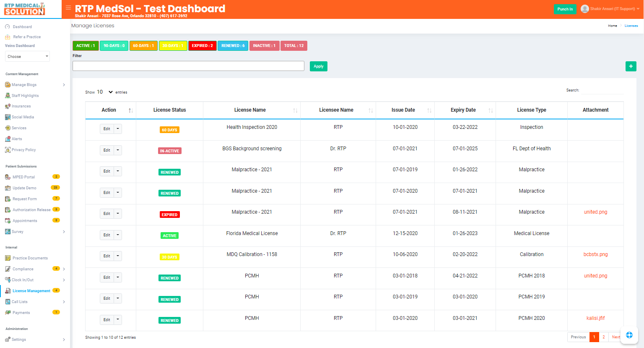The height and width of the screenshot is (348, 644).
Task: Open the Request Form icon
Action: click(x=8, y=199)
